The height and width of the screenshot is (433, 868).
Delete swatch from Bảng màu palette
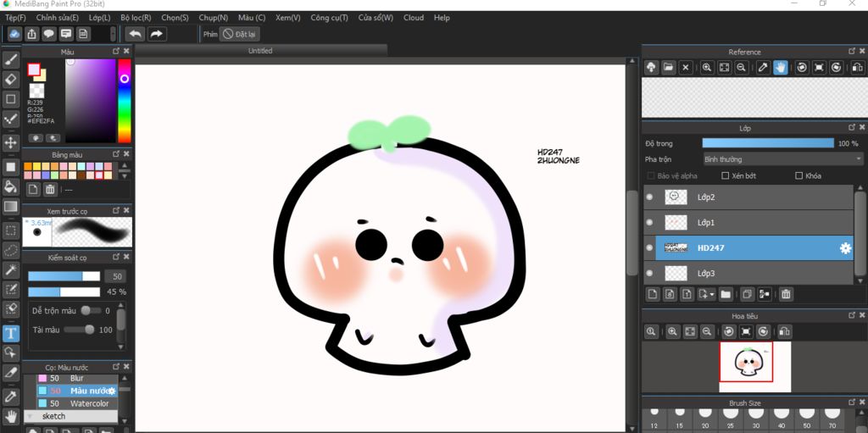pyautogui.click(x=50, y=189)
